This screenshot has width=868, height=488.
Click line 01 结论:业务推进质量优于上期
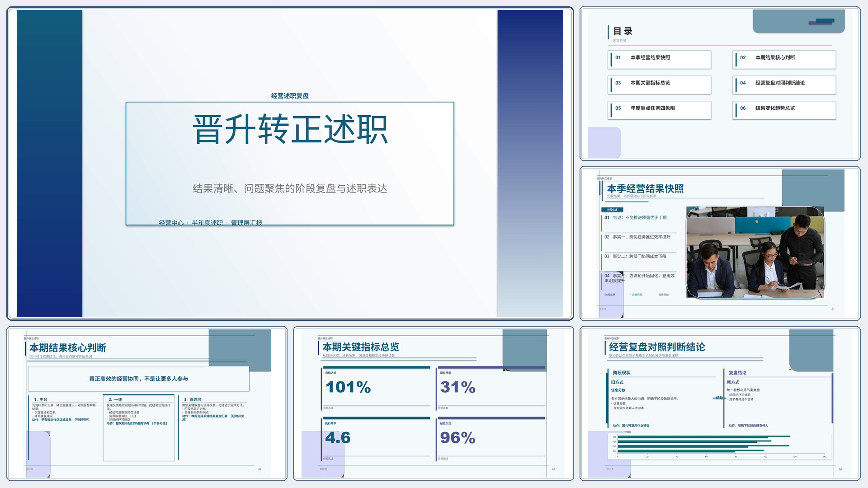tap(636, 217)
